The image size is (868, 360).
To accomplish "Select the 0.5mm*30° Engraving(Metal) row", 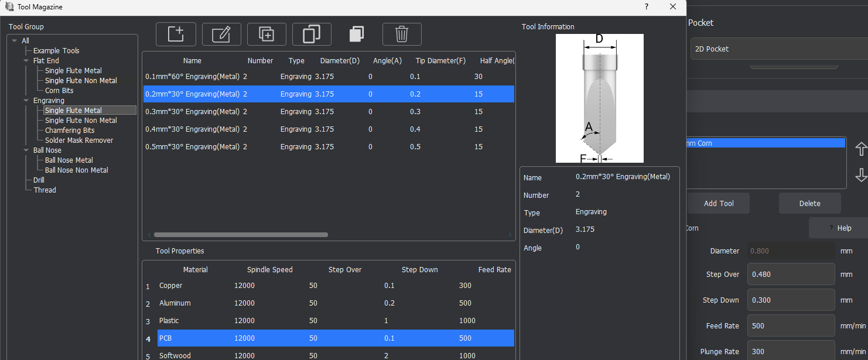I will [329, 147].
